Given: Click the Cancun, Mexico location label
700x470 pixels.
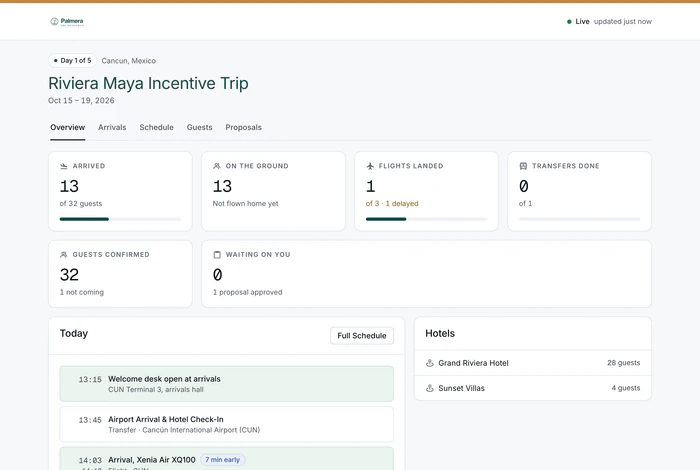Looking at the screenshot, I should point(129,61).
